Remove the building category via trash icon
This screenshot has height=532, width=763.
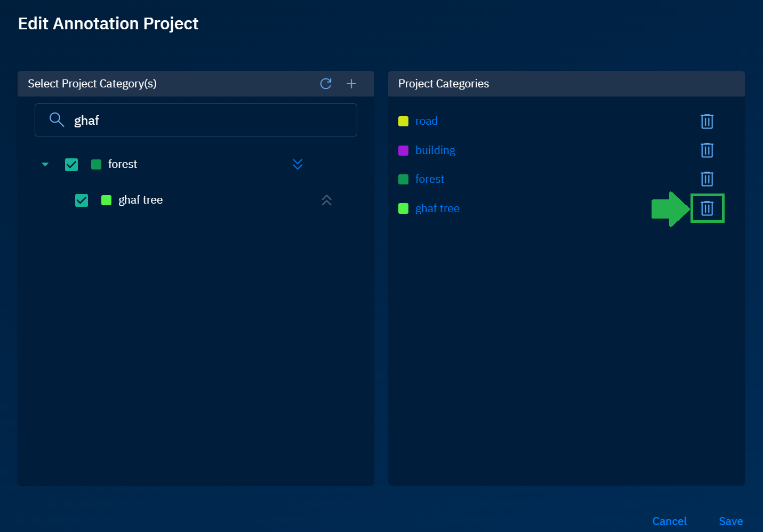point(706,150)
